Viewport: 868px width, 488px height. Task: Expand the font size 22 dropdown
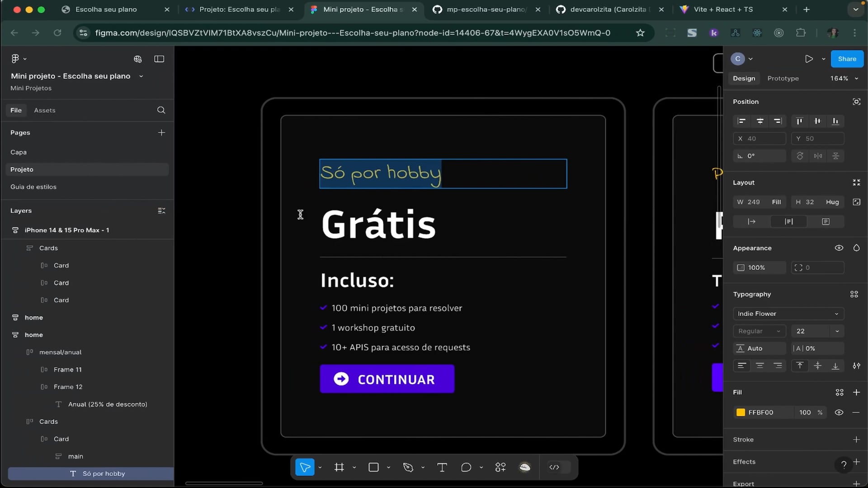[x=837, y=331]
